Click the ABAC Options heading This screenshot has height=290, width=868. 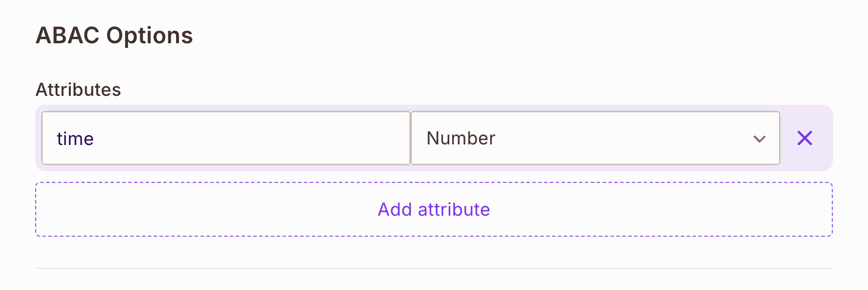click(114, 36)
